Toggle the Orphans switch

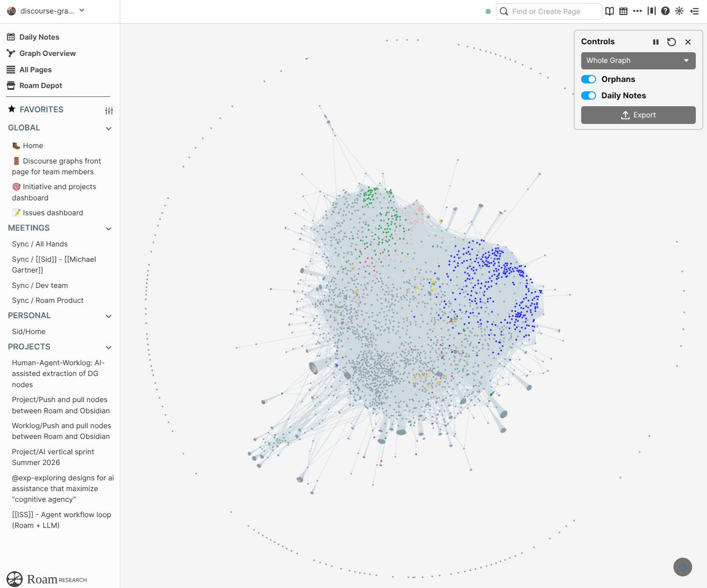589,79
